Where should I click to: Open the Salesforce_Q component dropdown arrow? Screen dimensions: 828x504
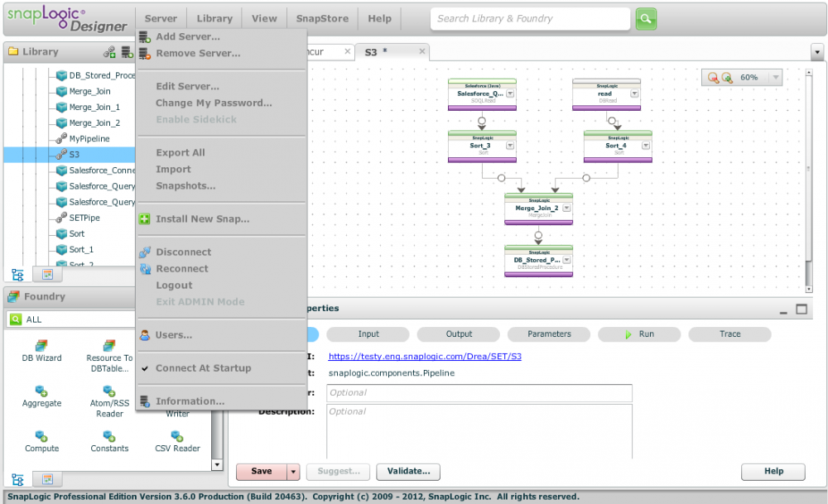pos(510,94)
